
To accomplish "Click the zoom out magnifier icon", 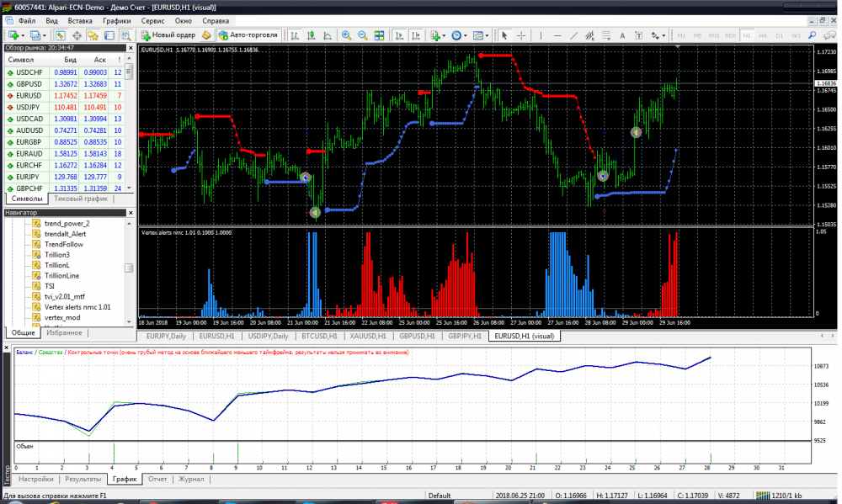I will click(x=363, y=35).
